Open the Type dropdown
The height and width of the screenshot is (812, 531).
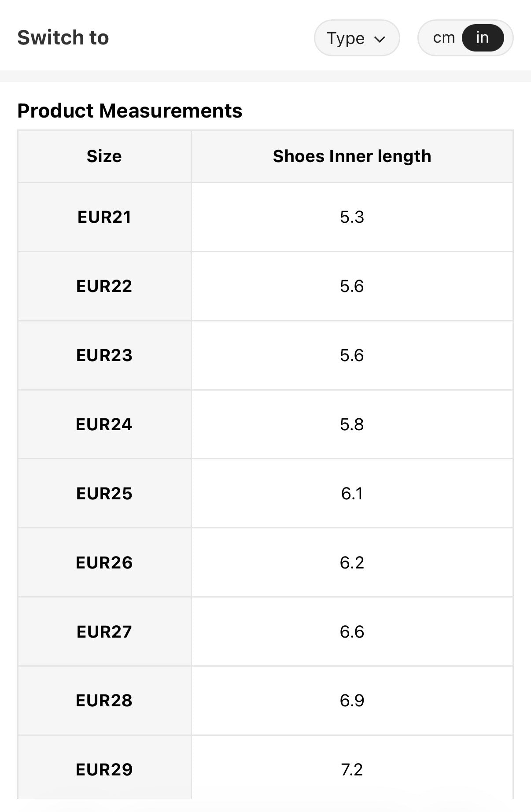pyautogui.click(x=357, y=38)
